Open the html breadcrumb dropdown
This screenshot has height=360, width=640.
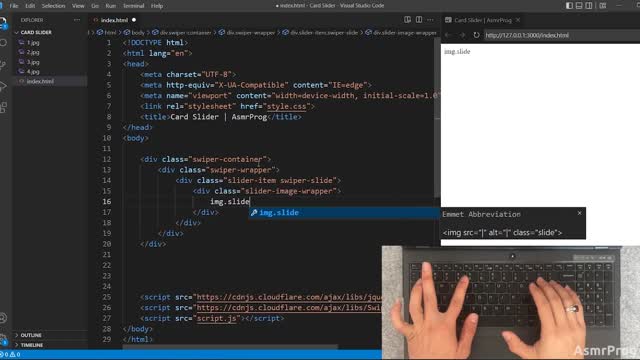pos(107,33)
